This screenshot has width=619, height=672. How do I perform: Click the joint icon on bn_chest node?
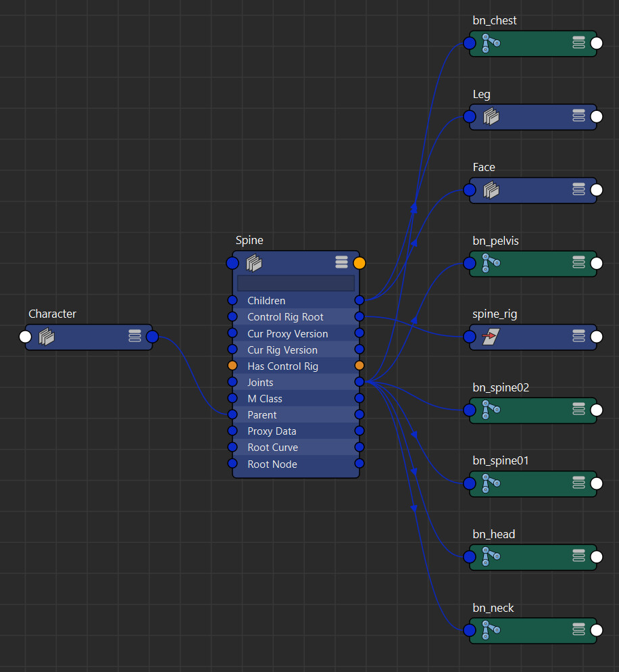tap(491, 43)
